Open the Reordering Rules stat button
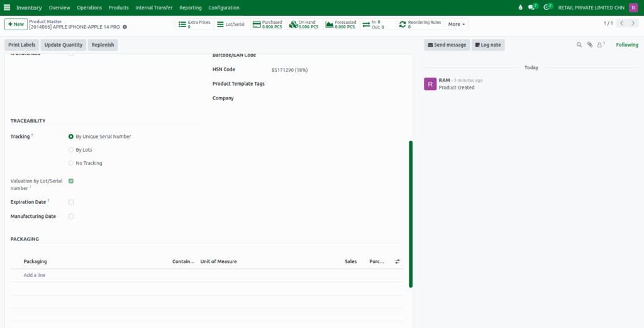 pos(420,25)
